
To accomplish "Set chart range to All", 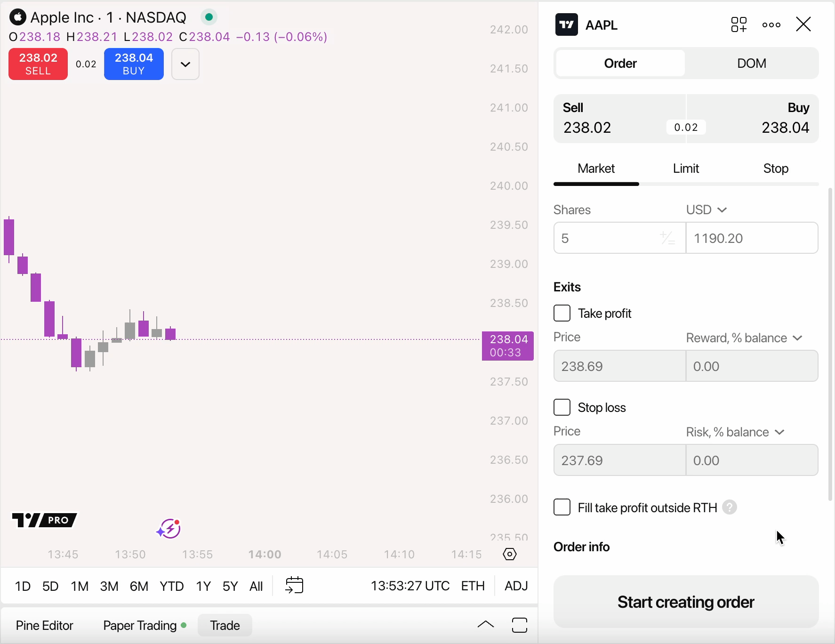I will [x=256, y=587].
